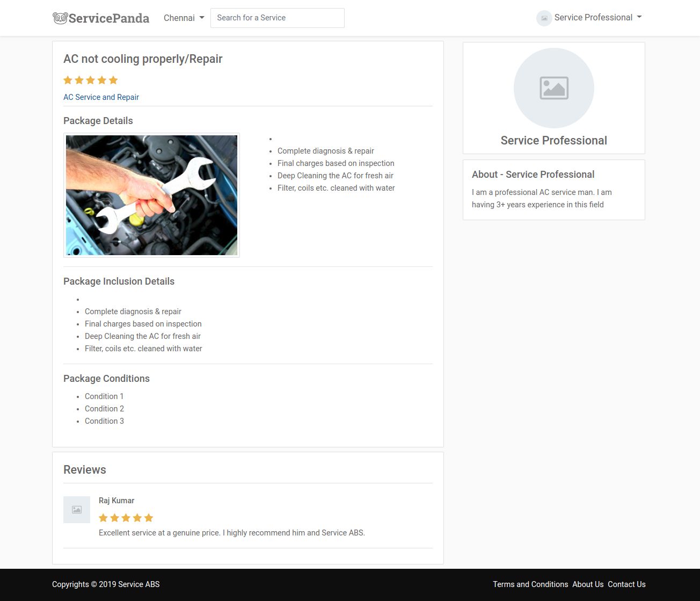Open the Chennai city dropdown
The height and width of the screenshot is (601, 700).
(x=184, y=18)
